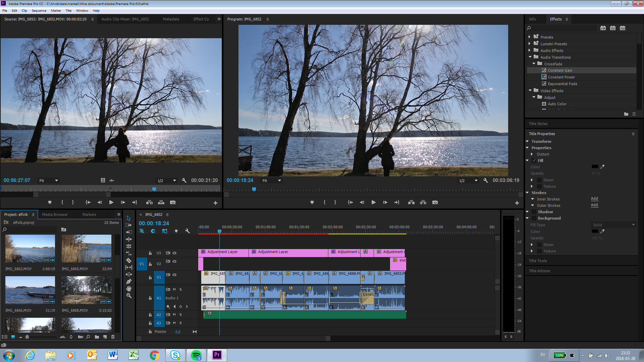Filter Effects by YUV icon
Image resolution: width=644 pixels, height=362 pixels.
point(623,28)
